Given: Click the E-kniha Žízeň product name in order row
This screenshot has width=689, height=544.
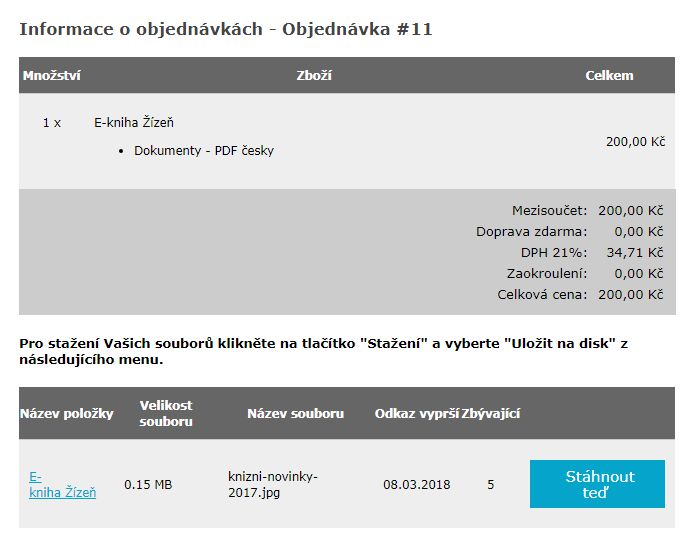Looking at the screenshot, I should (x=134, y=123).
